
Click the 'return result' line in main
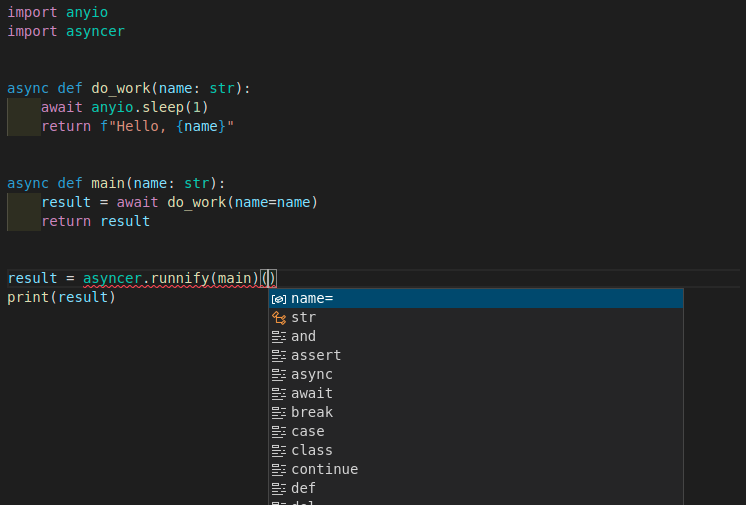[x=95, y=221]
